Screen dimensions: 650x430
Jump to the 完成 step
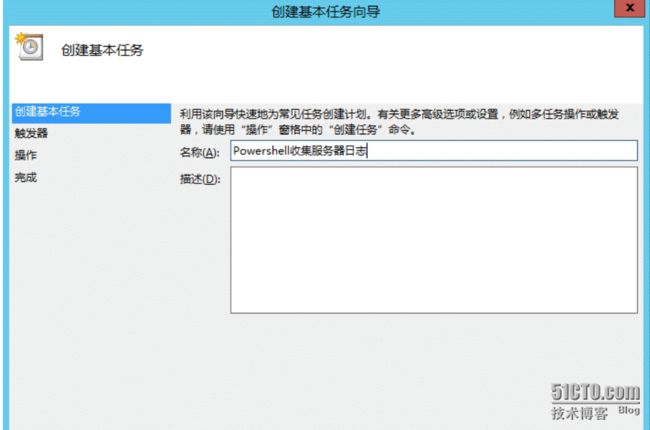click(x=26, y=177)
